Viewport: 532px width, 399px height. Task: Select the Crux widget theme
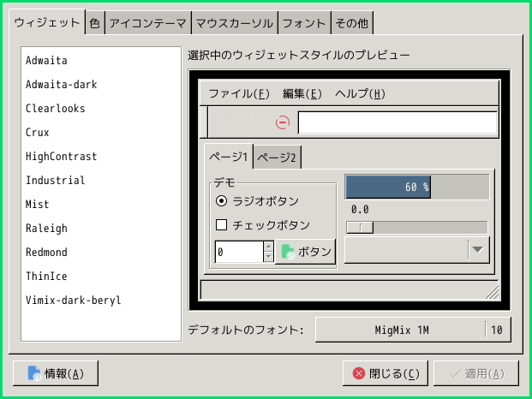pos(101,132)
